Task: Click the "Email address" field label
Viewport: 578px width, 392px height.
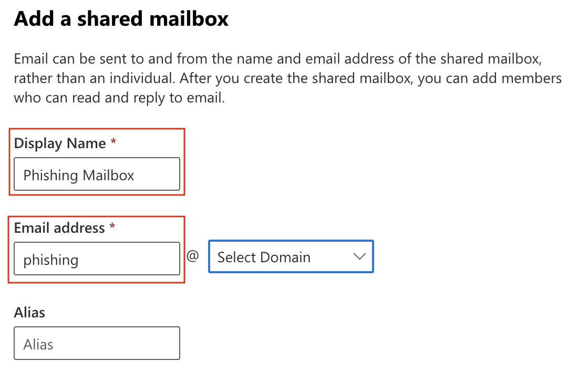Action: click(59, 228)
